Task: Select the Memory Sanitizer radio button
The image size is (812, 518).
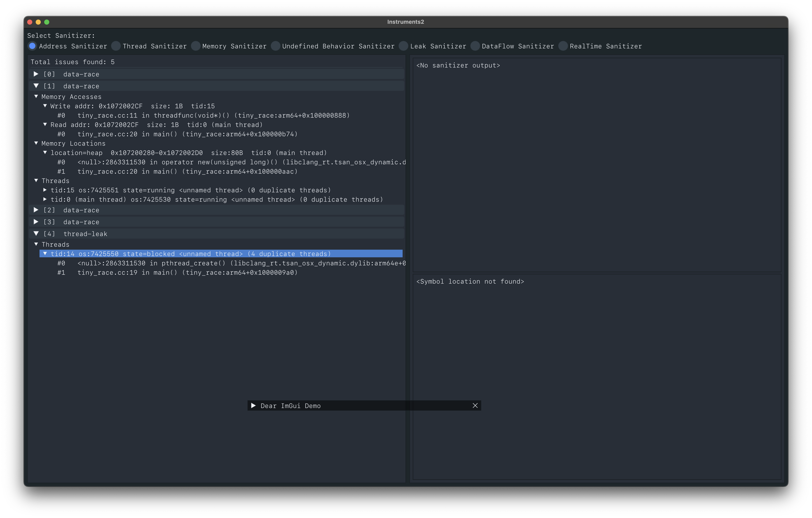Action: pyautogui.click(x=196, y=46)
